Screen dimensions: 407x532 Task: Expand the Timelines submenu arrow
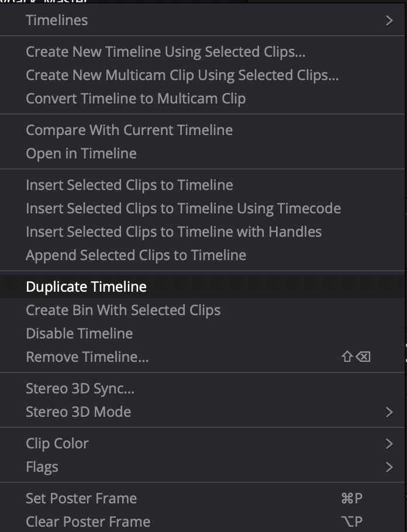(x=389, y=20)
